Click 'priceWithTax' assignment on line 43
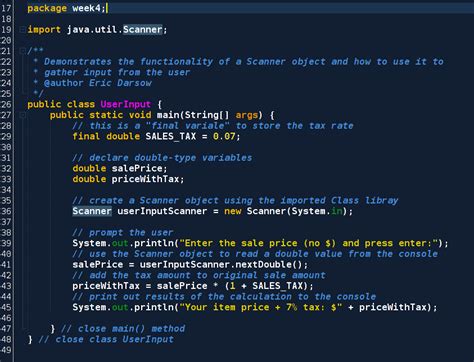The width and height of the screenshot is (474, 362). [x=106, y=286]
